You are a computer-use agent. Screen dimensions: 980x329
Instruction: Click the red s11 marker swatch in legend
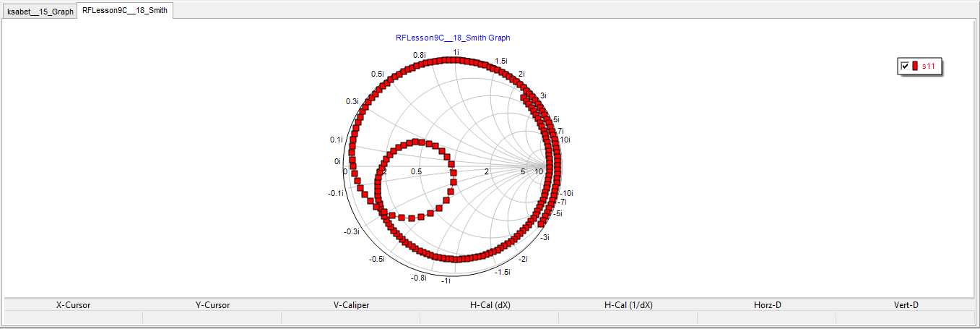click(915, 67)
